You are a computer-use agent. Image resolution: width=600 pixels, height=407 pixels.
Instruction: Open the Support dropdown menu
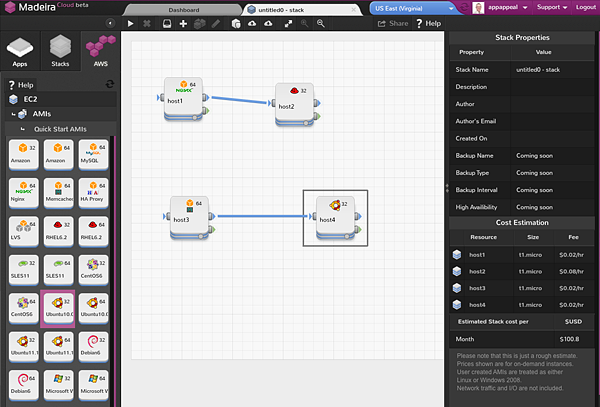point(551,7)
